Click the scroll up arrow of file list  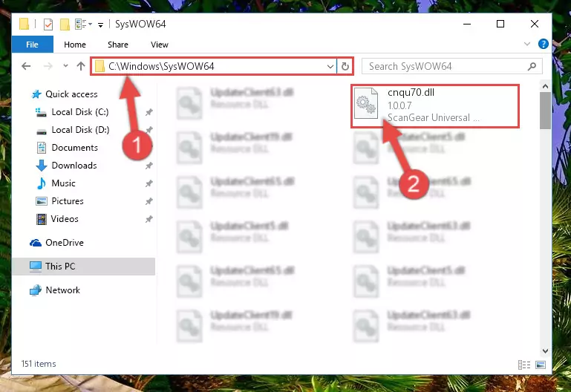pos(545,87)
